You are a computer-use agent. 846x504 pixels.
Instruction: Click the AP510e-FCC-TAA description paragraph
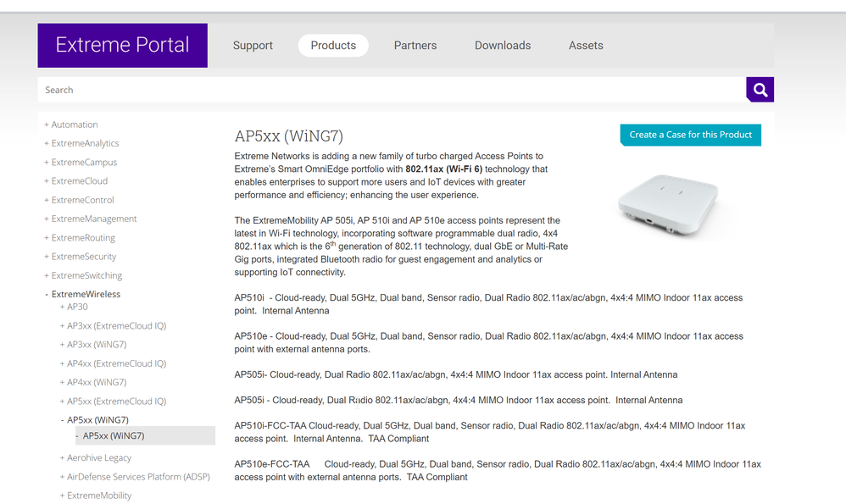(x=498, y=471)
